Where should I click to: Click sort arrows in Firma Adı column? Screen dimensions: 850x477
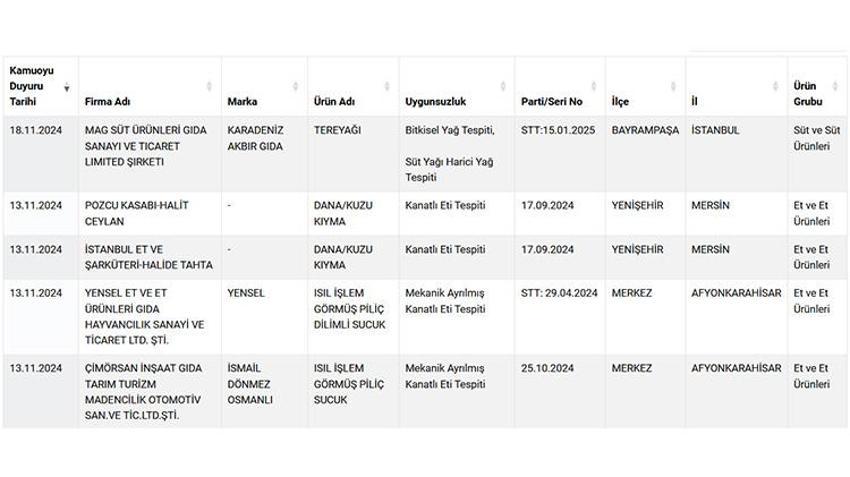209,86
